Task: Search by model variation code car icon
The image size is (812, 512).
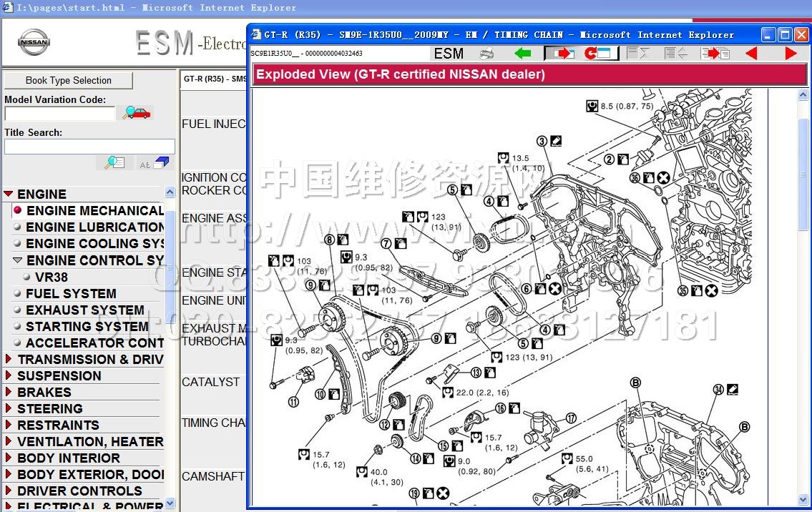Action: [137, 112]
